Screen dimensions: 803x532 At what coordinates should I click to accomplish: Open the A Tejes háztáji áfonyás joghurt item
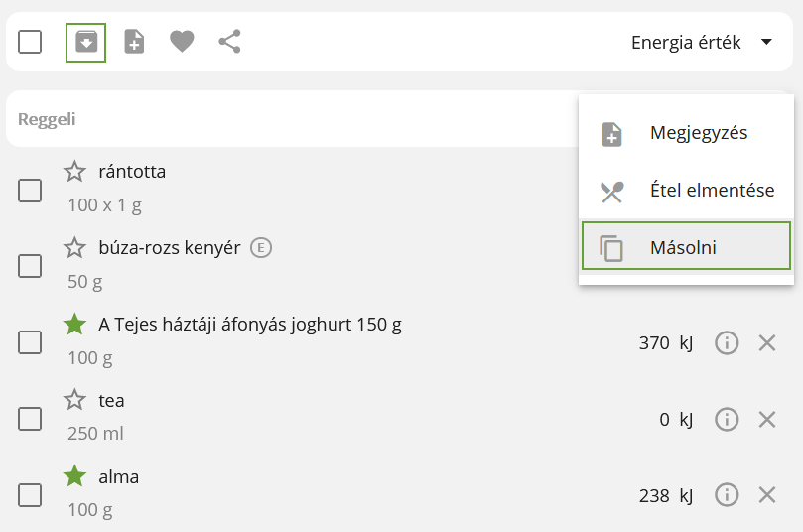click(250, 325)
